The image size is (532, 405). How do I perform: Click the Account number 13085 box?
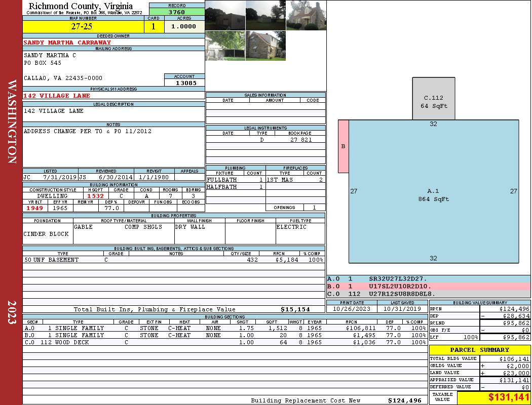point(184,83)
